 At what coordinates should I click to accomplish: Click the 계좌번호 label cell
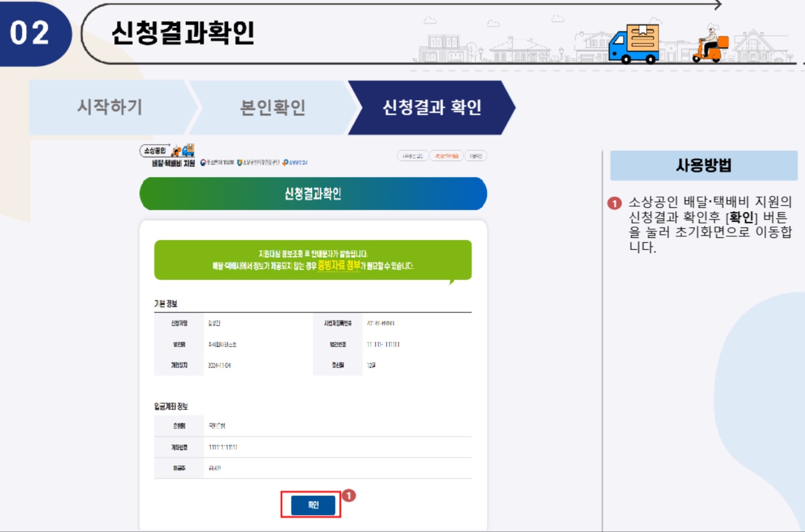[179, 448]
